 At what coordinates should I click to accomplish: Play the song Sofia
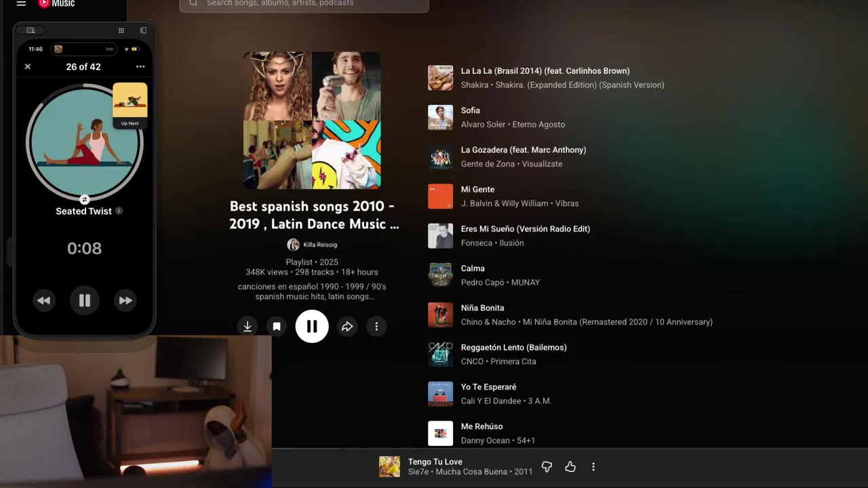[471, 110]
